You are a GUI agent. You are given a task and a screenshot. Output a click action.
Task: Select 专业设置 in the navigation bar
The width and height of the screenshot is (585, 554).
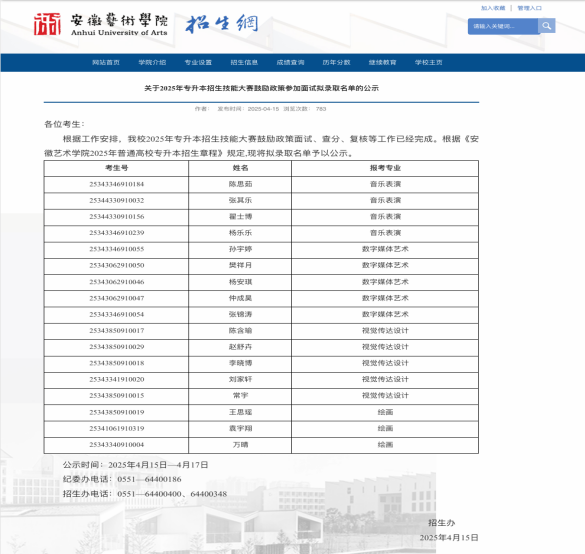click(x=198, y=62)
